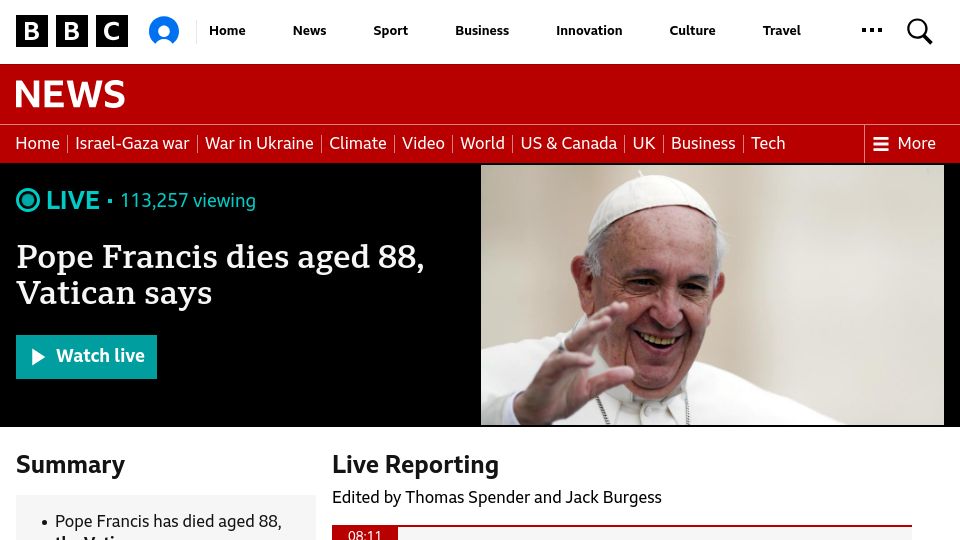Open Business in top navigation

pyautogui.click(x=482, y=31)
